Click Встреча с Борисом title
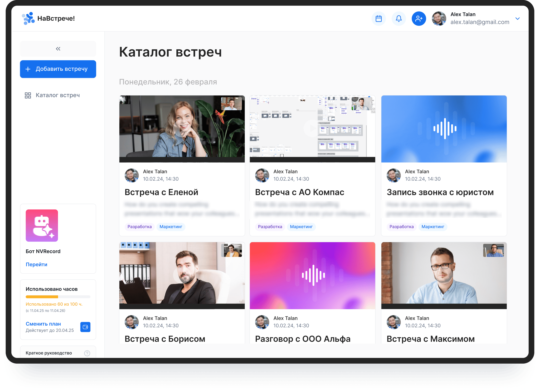The image size is (540, 392). click(x=165, y=339)
